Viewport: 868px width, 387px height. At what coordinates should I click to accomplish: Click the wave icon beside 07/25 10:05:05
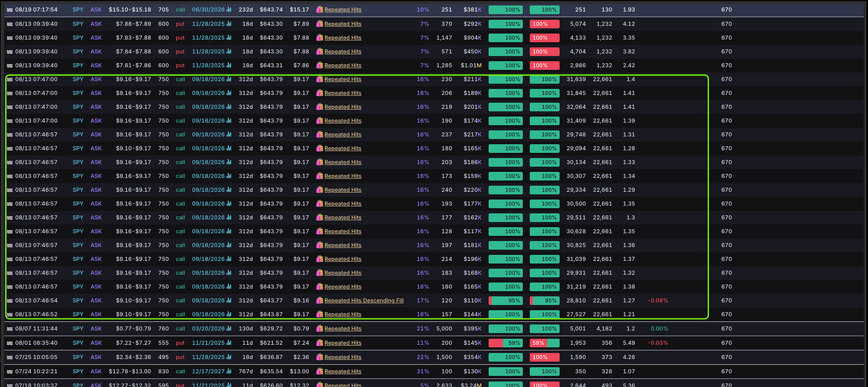pyautogui.click(x=10, y=357)
